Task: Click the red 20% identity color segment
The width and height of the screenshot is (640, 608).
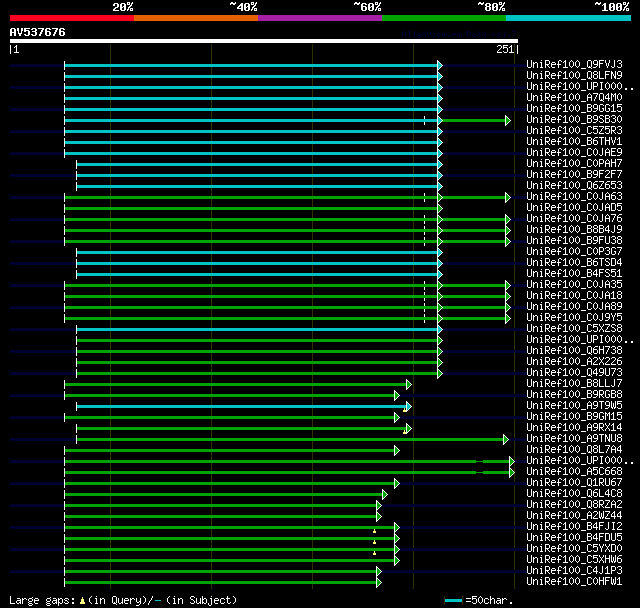Action: [x=72, y=18]
